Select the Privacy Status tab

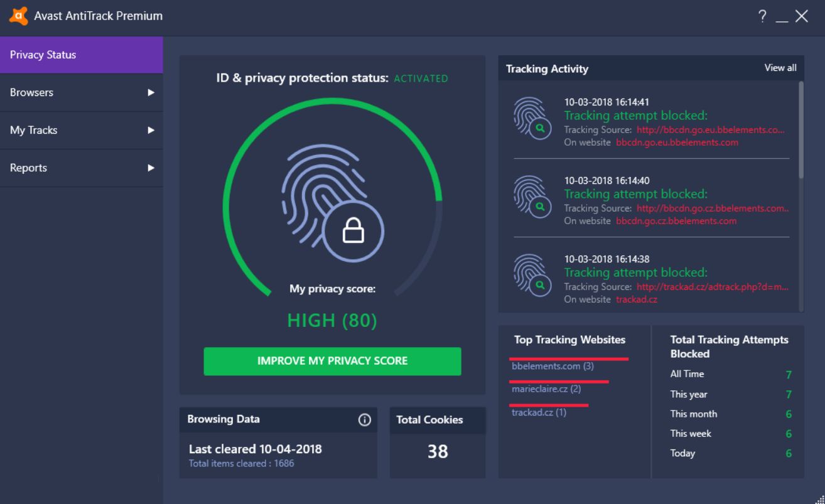click(82, 55)
